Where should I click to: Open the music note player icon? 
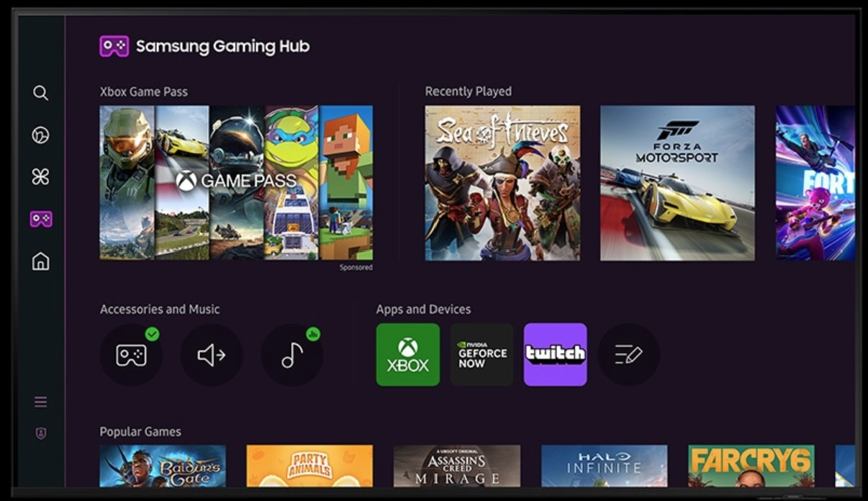pos(291,355)
